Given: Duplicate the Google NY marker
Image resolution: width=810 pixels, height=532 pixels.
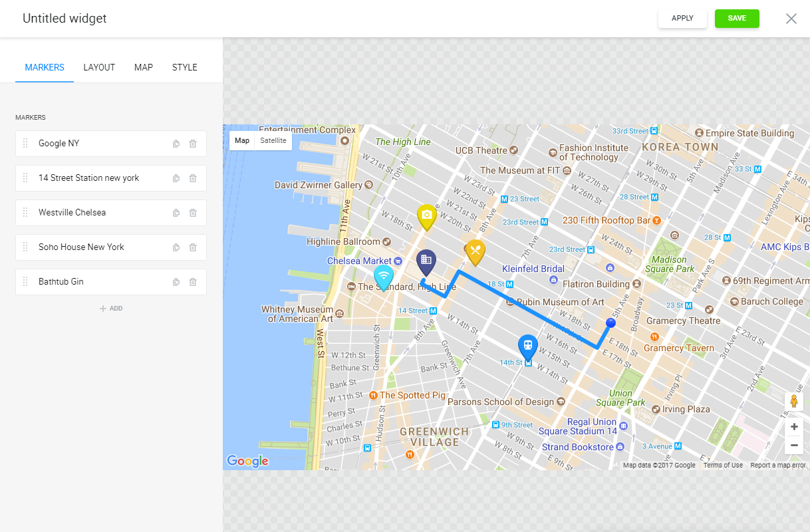Looking at the screenshot, I should (x=176, y=144).
